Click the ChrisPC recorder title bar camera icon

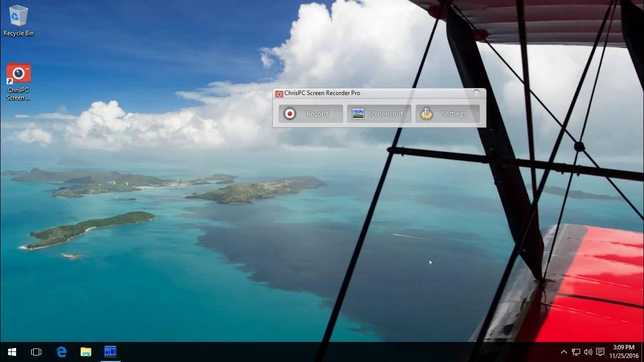[279, 94]
